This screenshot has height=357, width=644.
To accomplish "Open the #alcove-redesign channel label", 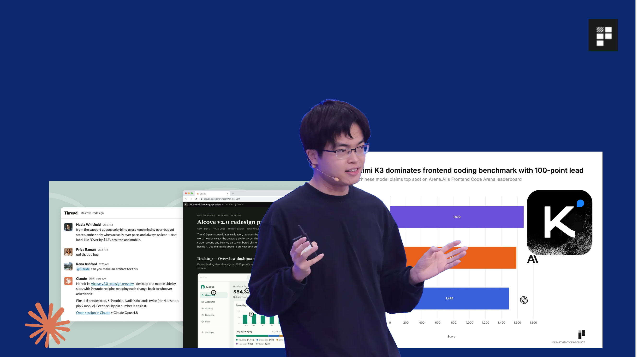I will tap(92, 213).
